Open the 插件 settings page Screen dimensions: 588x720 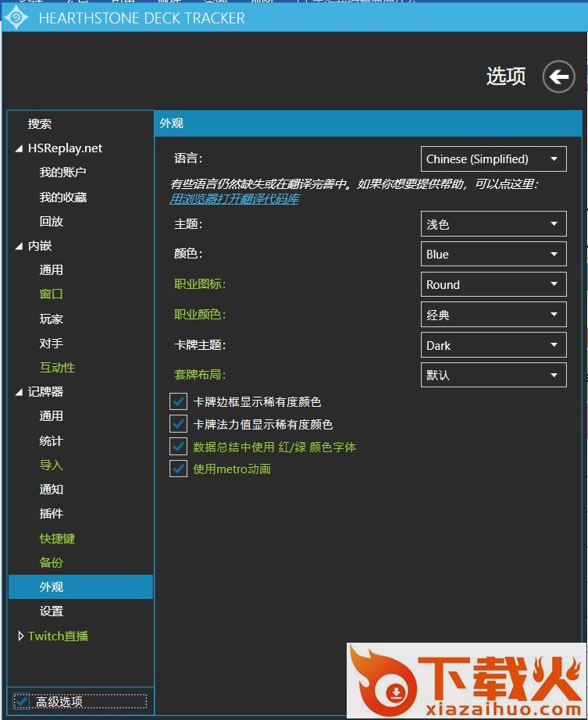[x=51, y=513]
